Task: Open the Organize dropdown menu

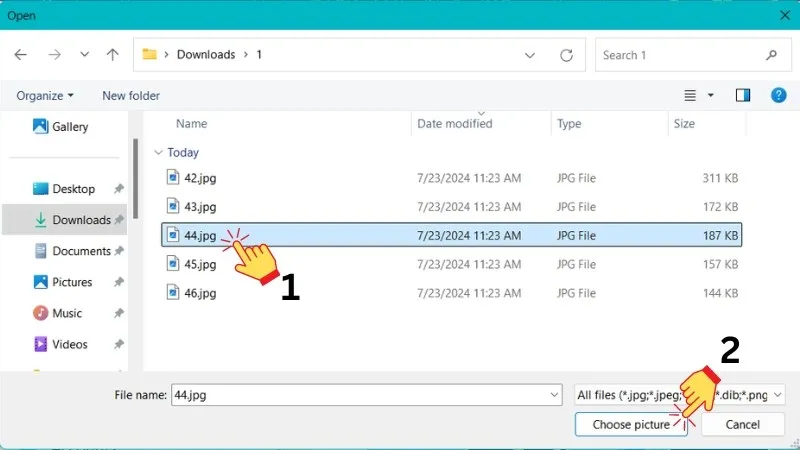Action: 45,95
